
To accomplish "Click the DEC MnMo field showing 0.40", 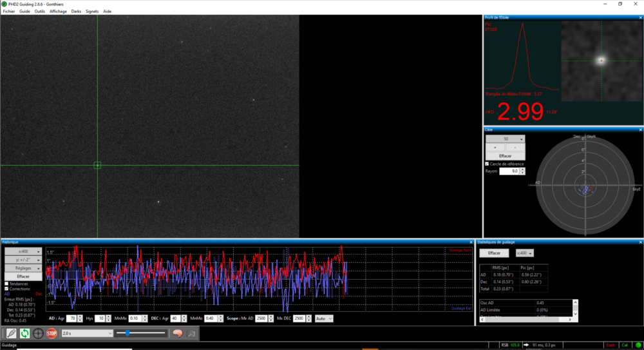I will pos(211,319).
